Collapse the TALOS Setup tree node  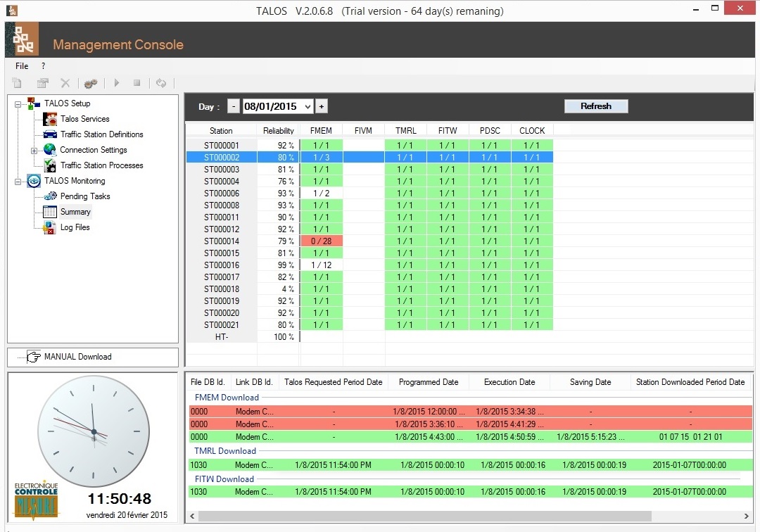click(x=18, y=103)
